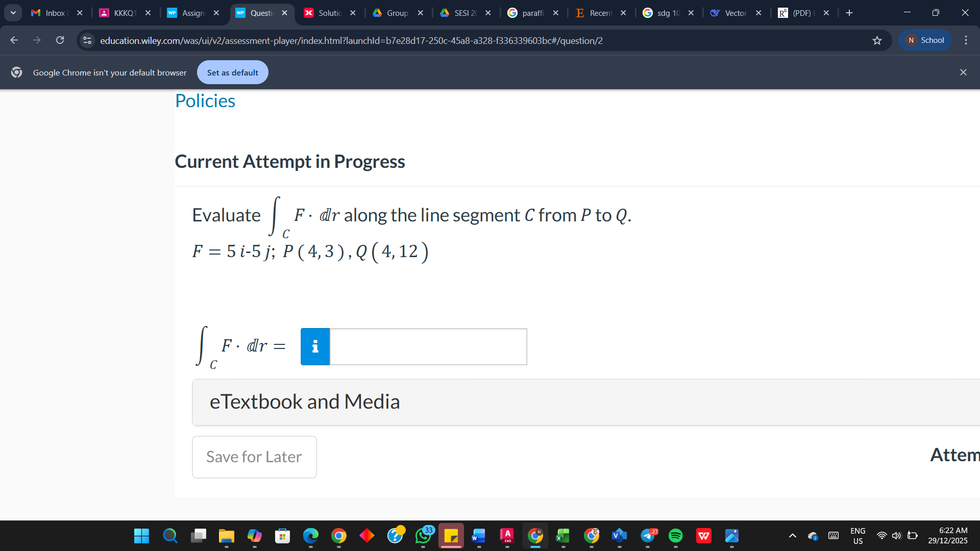The width and height of the screenshot is (980, 551).
Task: Click the blue info icon beside answer box
Action: pyautogui.click(x=315, y=346)
